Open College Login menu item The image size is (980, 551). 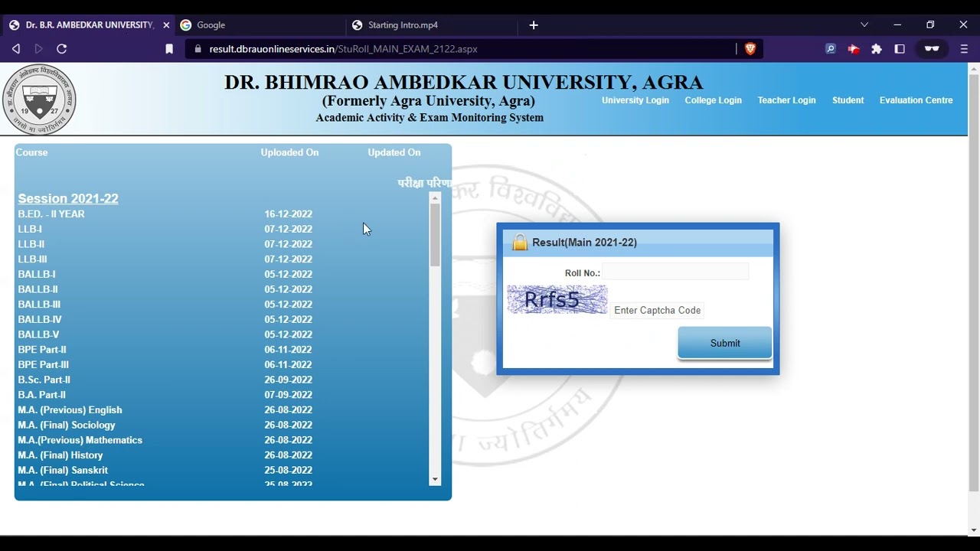tap(713, 100)
